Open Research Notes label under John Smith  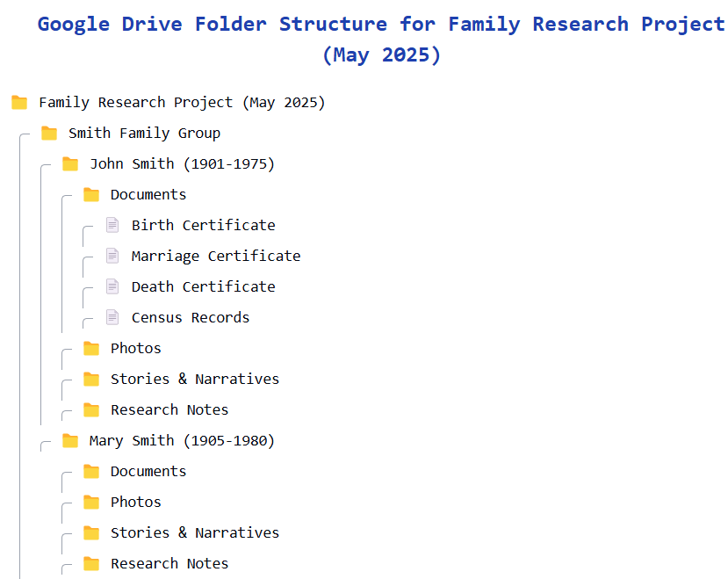169,409
